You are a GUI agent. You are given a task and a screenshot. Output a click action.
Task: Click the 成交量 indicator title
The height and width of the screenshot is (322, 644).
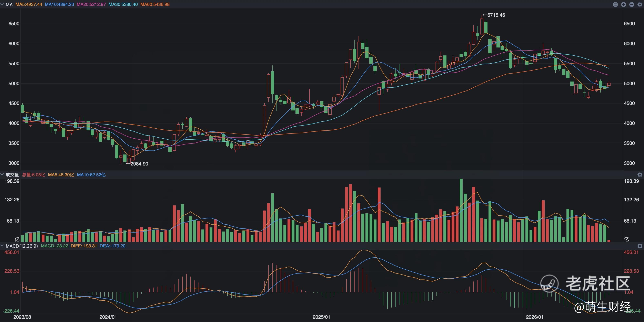(x=12, y=175)
